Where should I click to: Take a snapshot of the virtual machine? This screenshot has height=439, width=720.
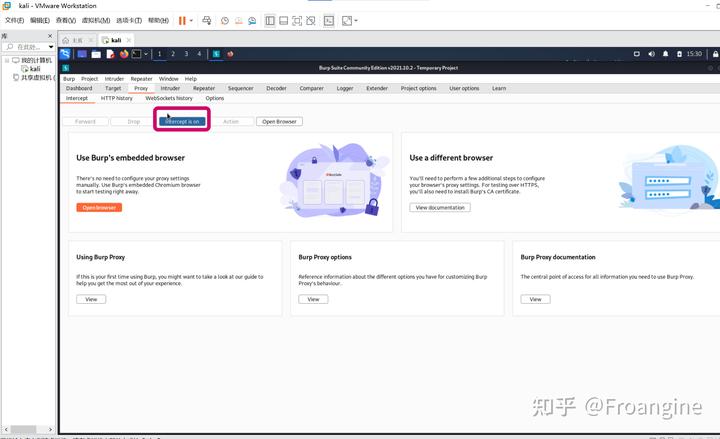[225, 21]
